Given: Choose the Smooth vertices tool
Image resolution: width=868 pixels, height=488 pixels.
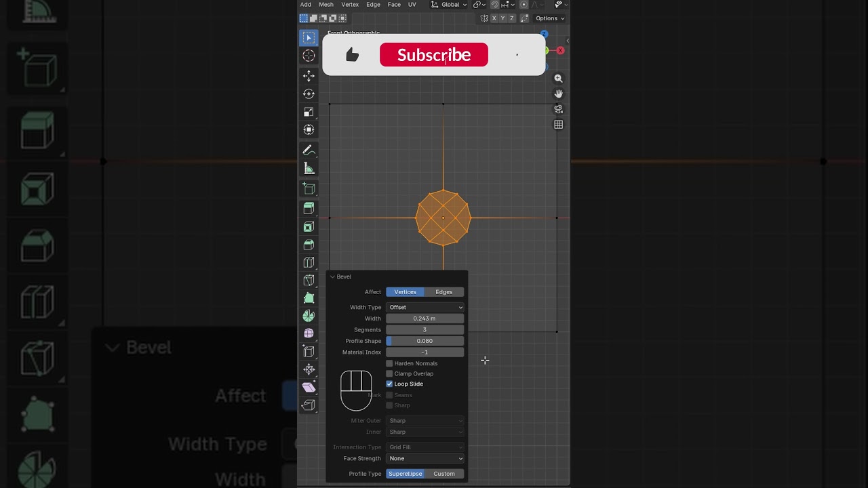Looking at the screenshot, I should (309, 333).
